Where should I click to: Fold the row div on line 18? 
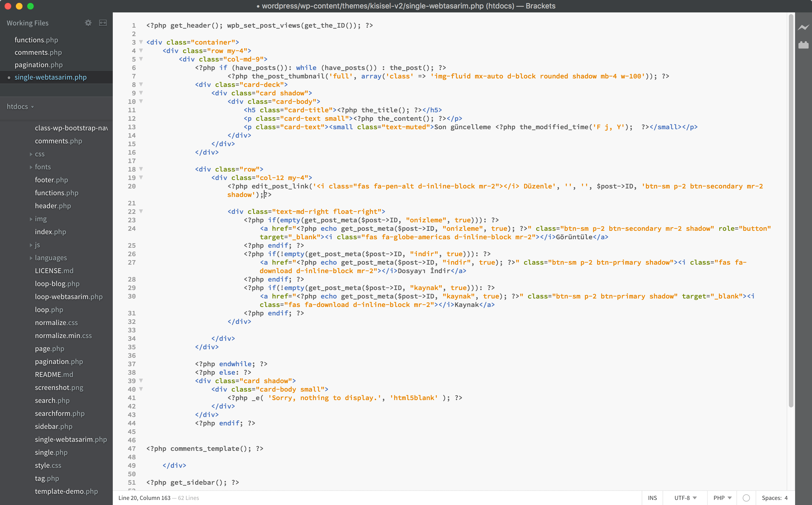click(141, 169)
